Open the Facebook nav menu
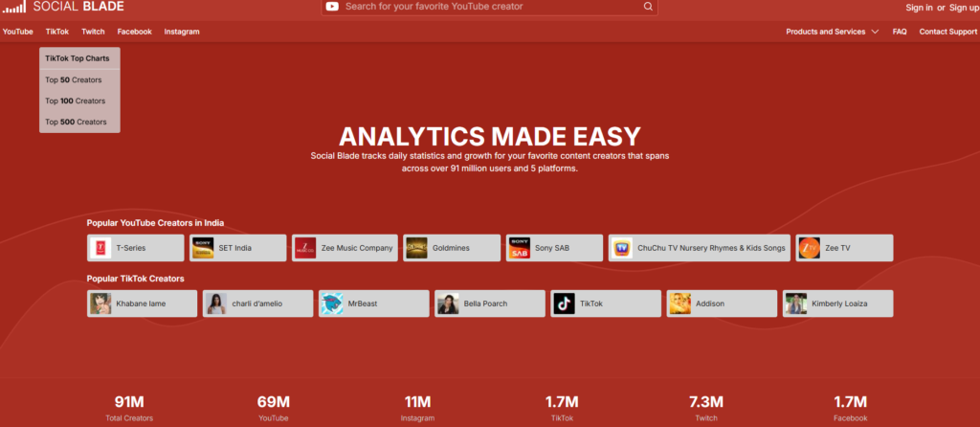 (134, 32)
